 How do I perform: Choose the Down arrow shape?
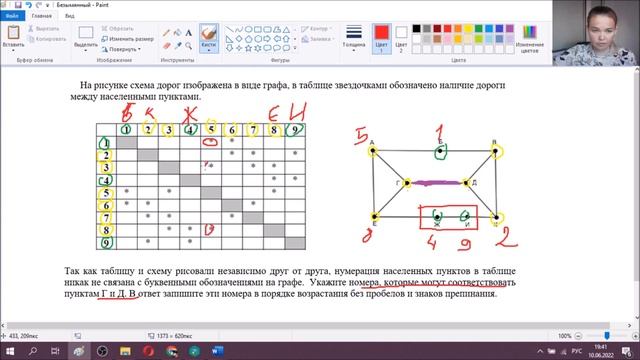(x=229, y=48)
